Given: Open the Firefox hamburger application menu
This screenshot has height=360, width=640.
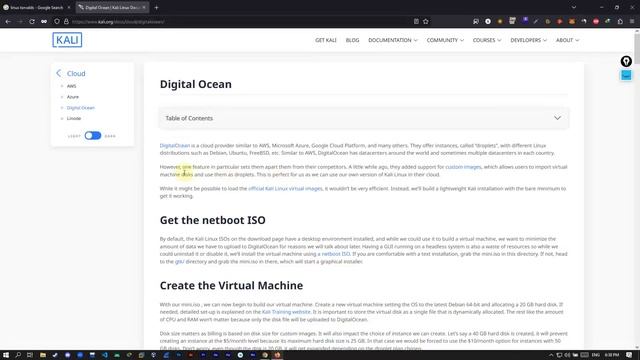Looking at the screenshot, I should click(632, 22).
